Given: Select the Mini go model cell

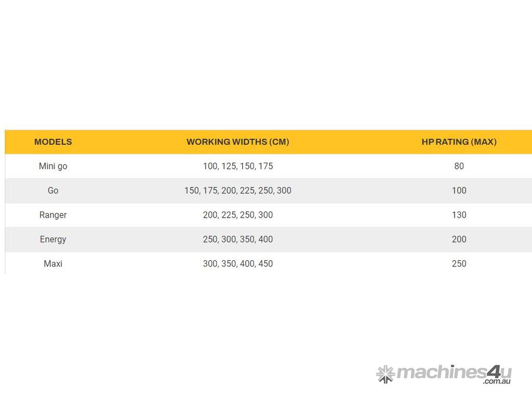Looking at the screenshot, I should [53, 166].
